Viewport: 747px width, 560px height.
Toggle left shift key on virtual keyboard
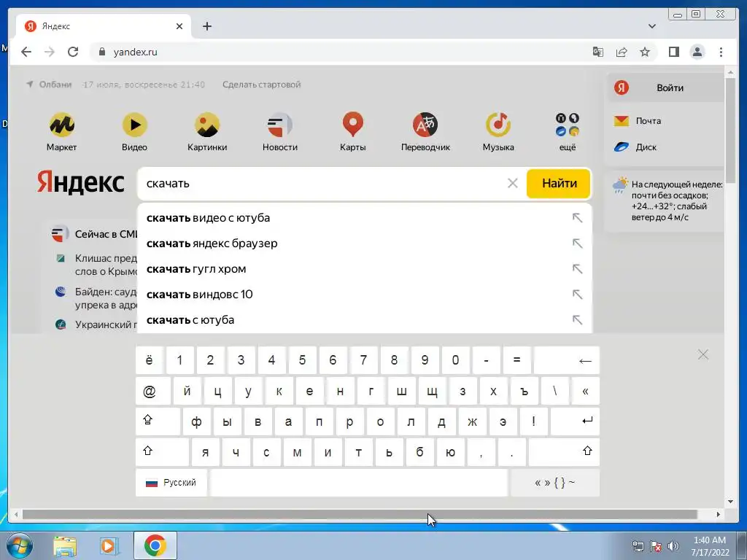pos(162,451)
